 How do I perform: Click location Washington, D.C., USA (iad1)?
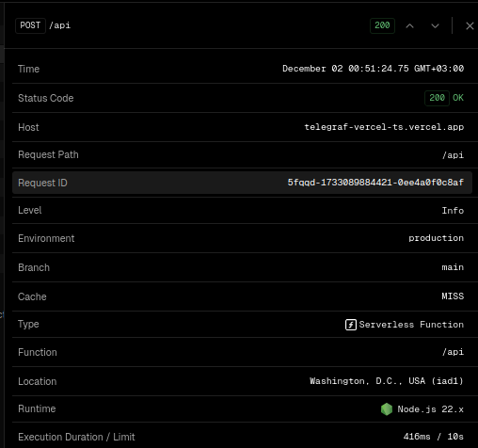click(x=387, y=381)
